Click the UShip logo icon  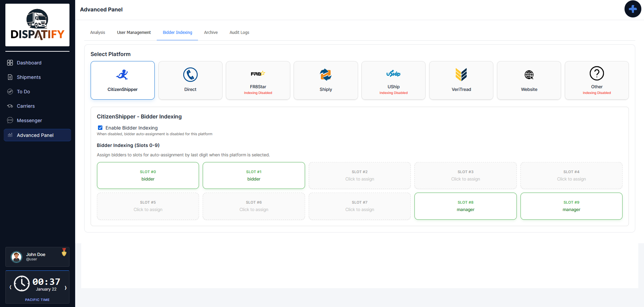(x=393, y=73)
